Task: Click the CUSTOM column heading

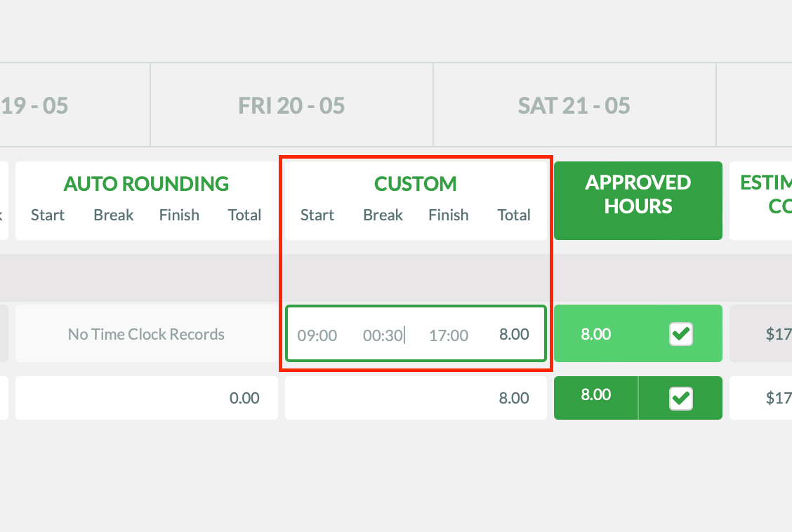Action: coord(415,184)
